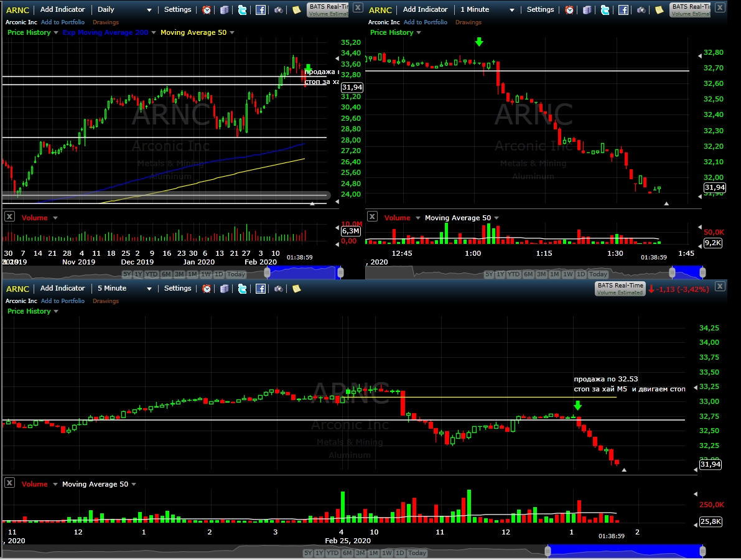Open Settings in Daily chart
This screenshot has width=741, height=560.
pos(178,9)
